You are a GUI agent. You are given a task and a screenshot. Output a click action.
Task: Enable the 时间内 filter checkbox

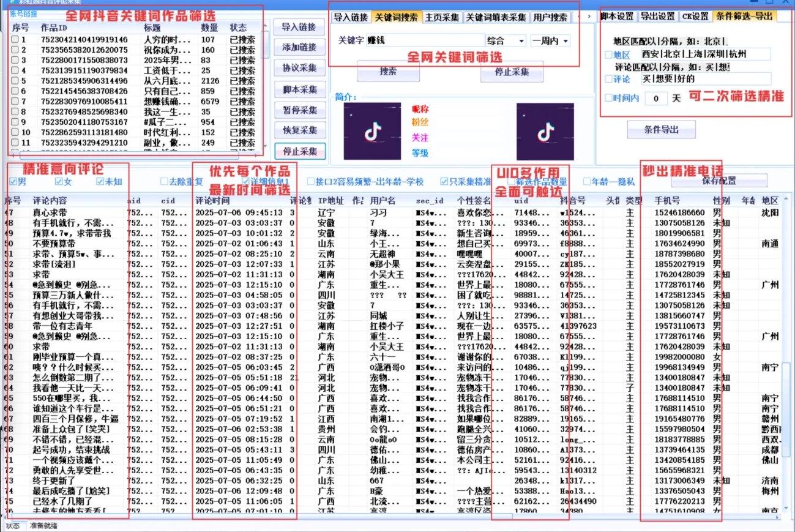pos(608,98)
